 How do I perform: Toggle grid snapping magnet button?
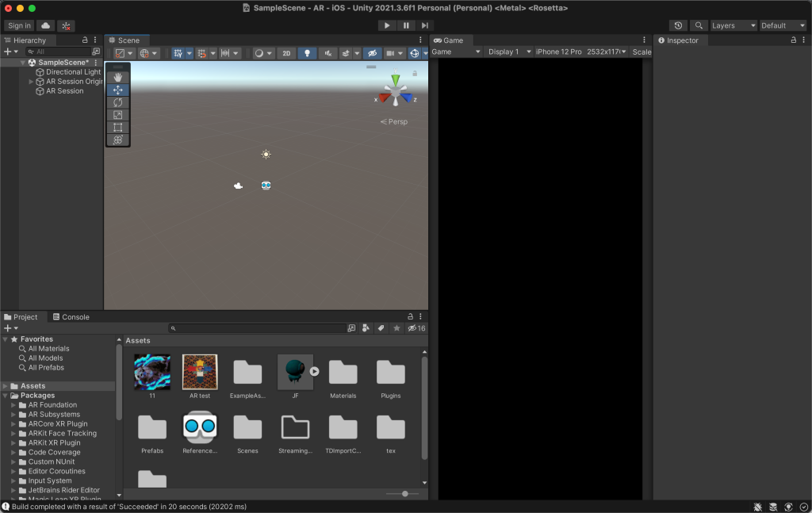point(202,53)
